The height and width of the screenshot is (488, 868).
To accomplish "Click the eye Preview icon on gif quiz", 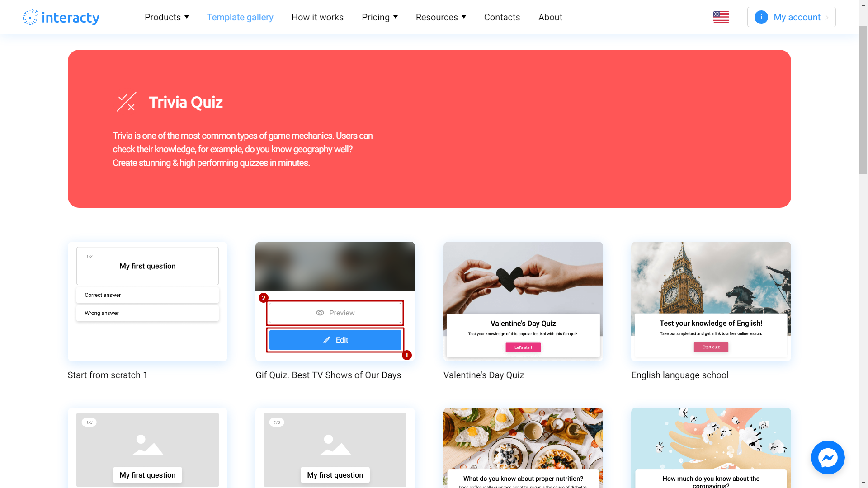I will click(x=320, y=312).
